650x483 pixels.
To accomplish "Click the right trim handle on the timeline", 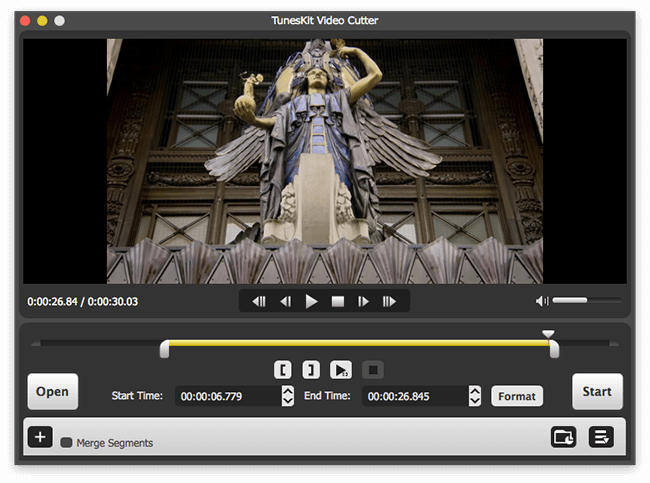I will click(554, 349).
